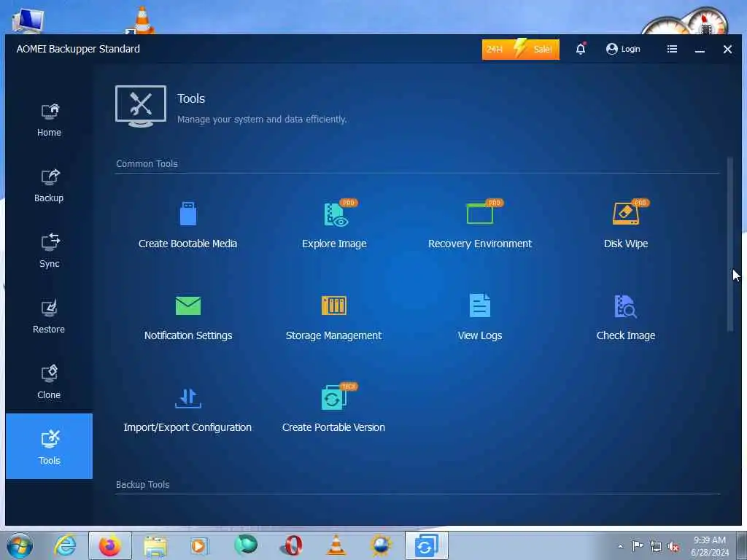Image resolution: width=747 pixels, height=560 pixels.
Task: Click the green sphere taskbar icon
Action: point(246,545)
